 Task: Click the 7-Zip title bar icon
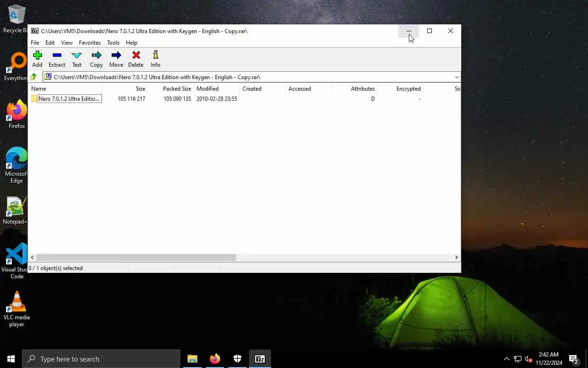pyautogui.click(x=35, y=31)
